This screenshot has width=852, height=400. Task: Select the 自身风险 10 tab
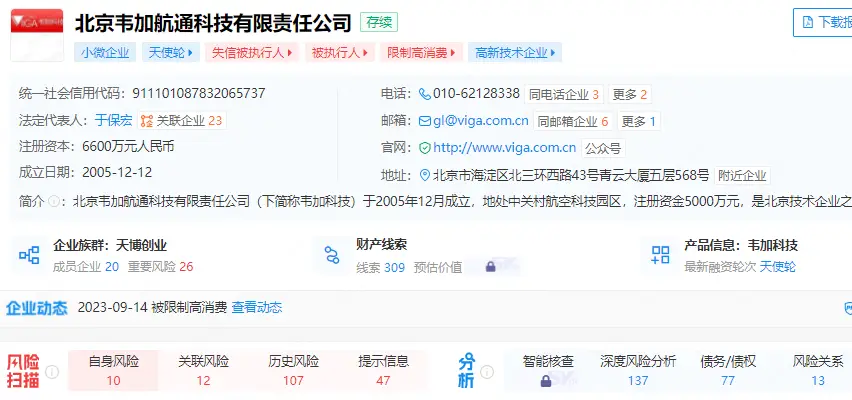click(113, 371)
